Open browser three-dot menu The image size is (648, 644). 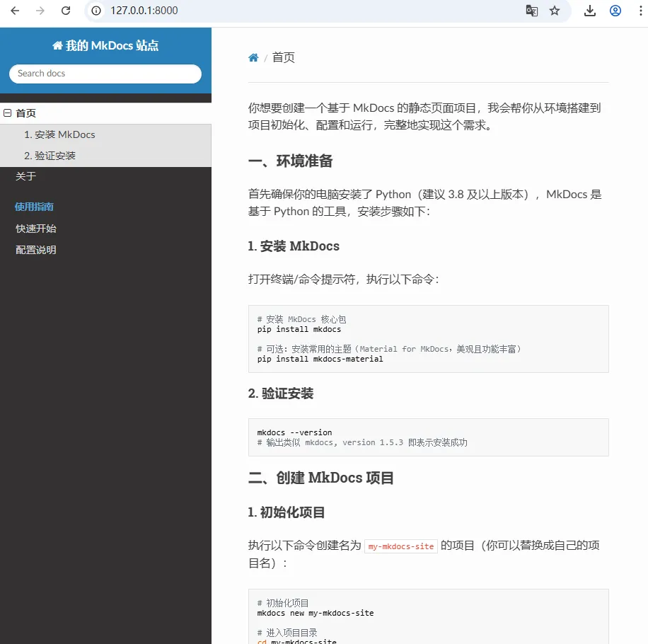pyautogui.click(x=640, y=11)
